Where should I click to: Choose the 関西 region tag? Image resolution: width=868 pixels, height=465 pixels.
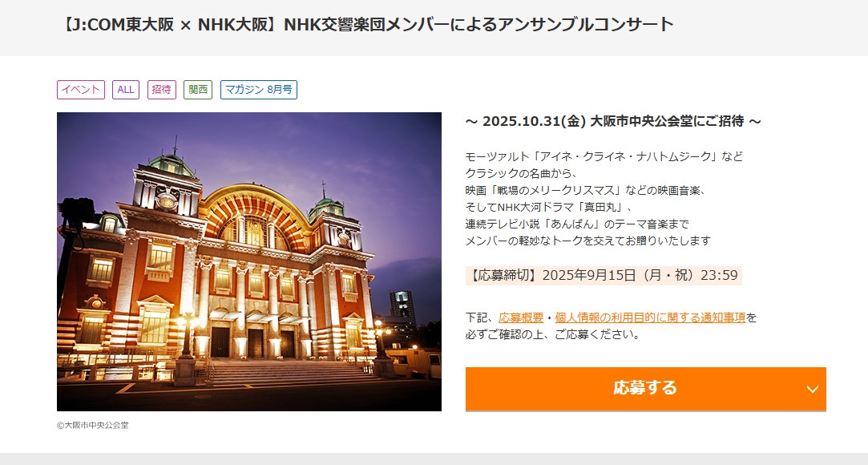(198, 90)
